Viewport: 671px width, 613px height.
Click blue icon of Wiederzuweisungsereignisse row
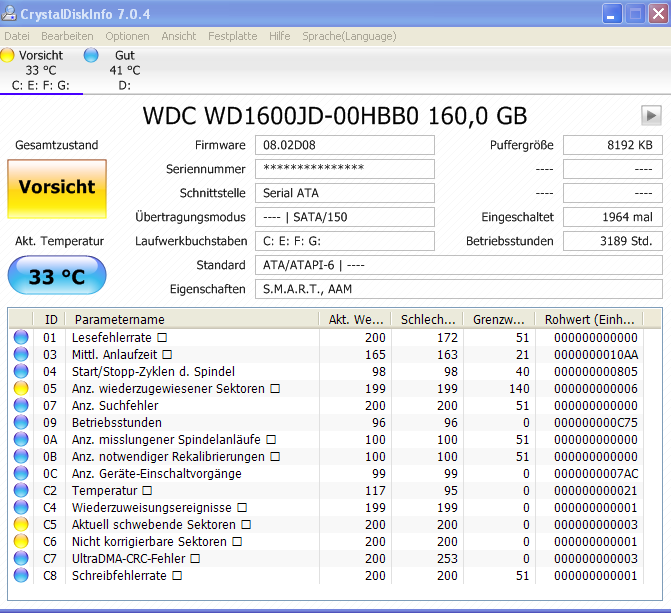click(21, 508)
